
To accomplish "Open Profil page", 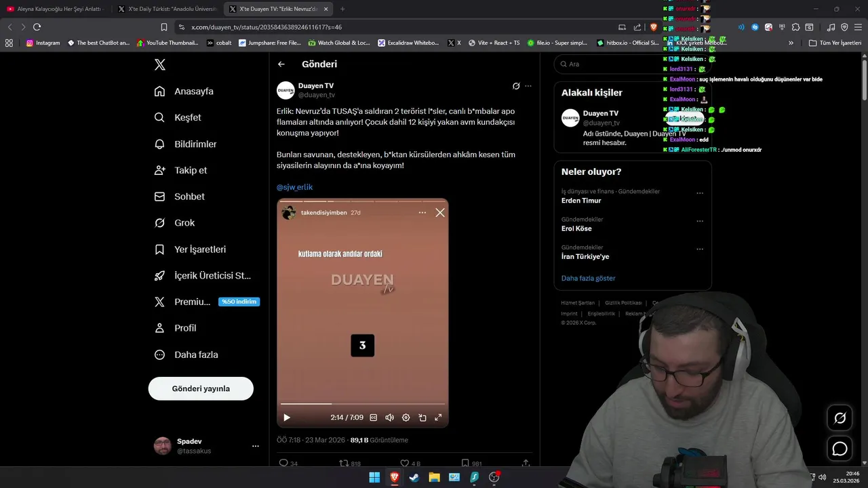I will click(x=176, y=328).
